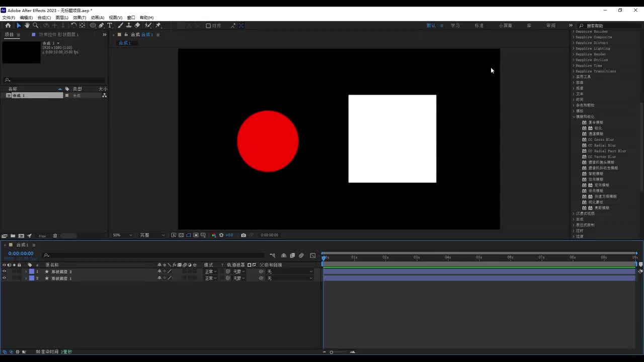The width and height of the screenshot is (644, 362).
Task: Click the exposure value +0.0 below viewer
Action: coord(229,235)
